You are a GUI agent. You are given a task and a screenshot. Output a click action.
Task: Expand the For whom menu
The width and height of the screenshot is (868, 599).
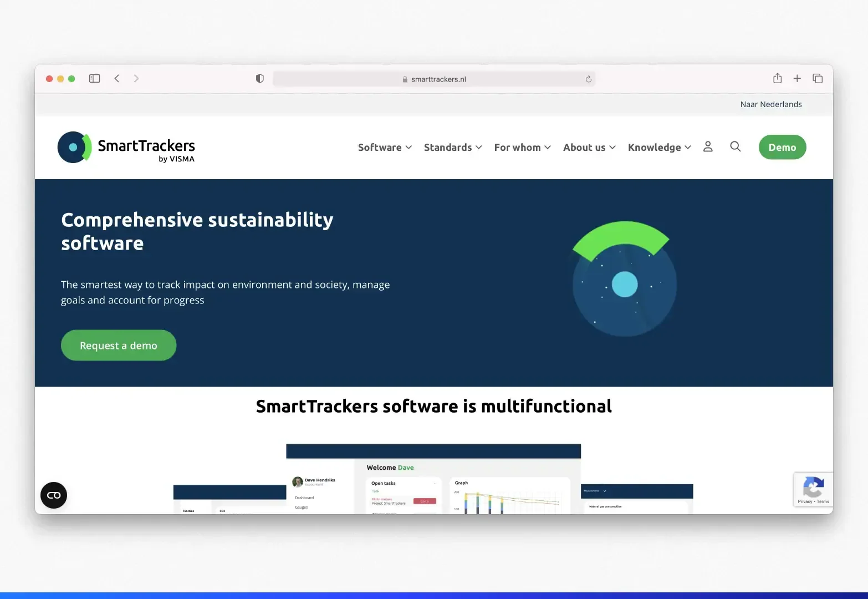pos(523,148)
